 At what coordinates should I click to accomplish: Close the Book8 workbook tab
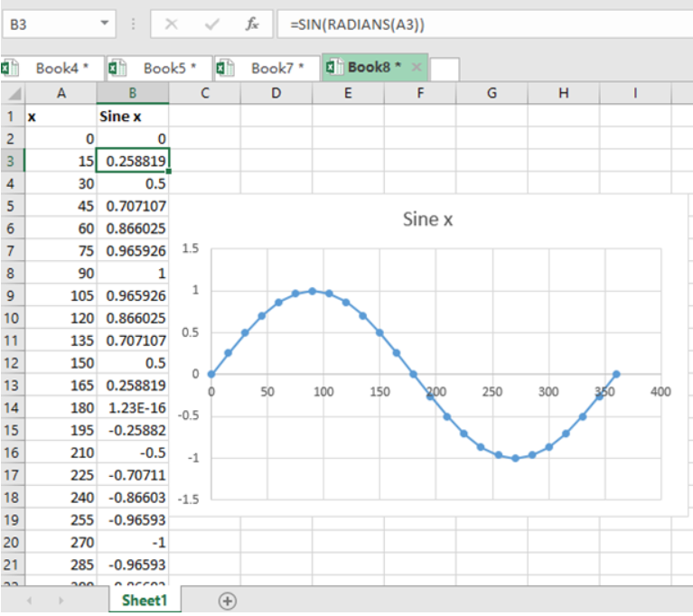coord(417,68)
